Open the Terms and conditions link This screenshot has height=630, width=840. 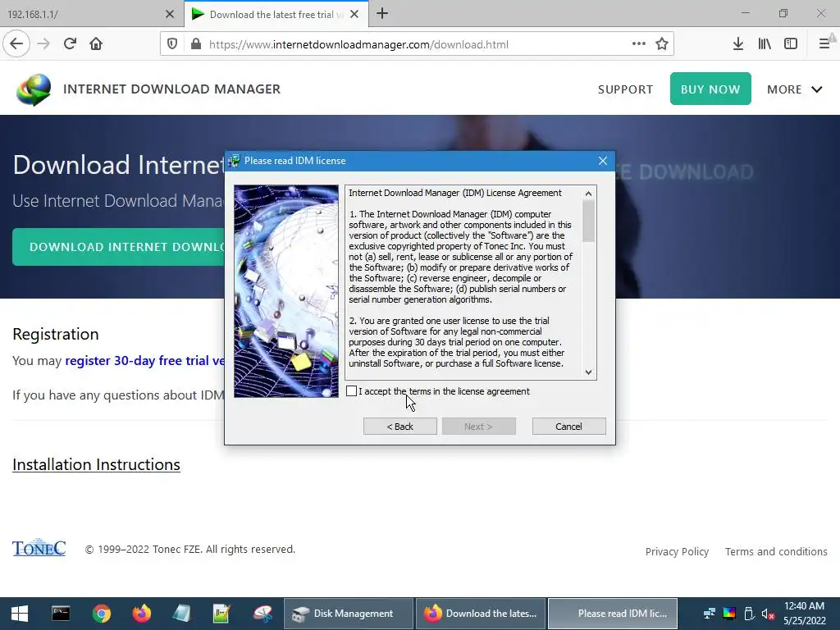[x=776, y=552]
